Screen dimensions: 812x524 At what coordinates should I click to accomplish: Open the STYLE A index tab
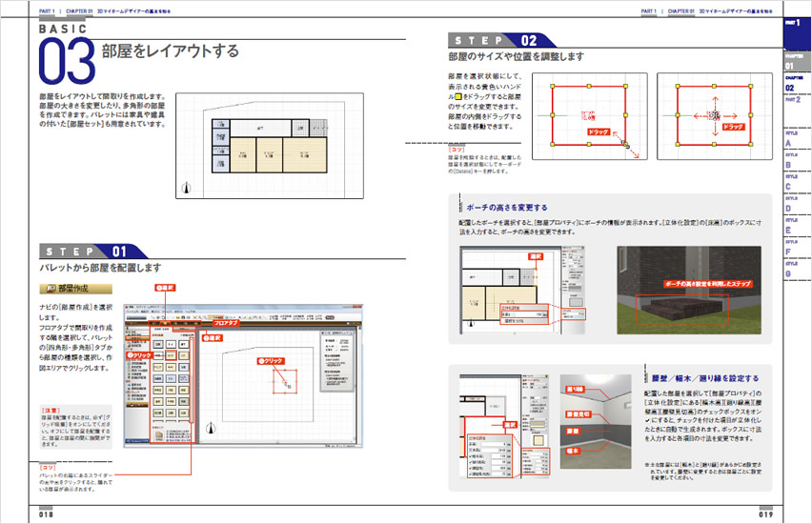[797, 139]
